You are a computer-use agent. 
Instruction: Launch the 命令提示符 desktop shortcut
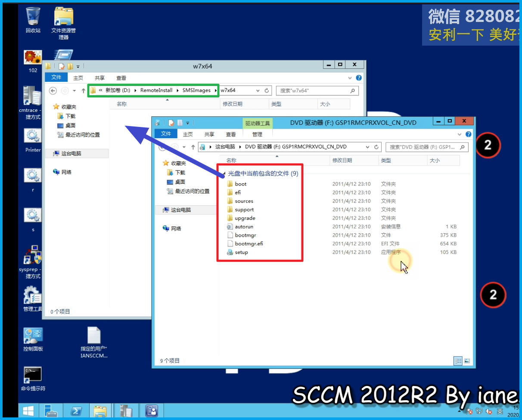(33, 379)
